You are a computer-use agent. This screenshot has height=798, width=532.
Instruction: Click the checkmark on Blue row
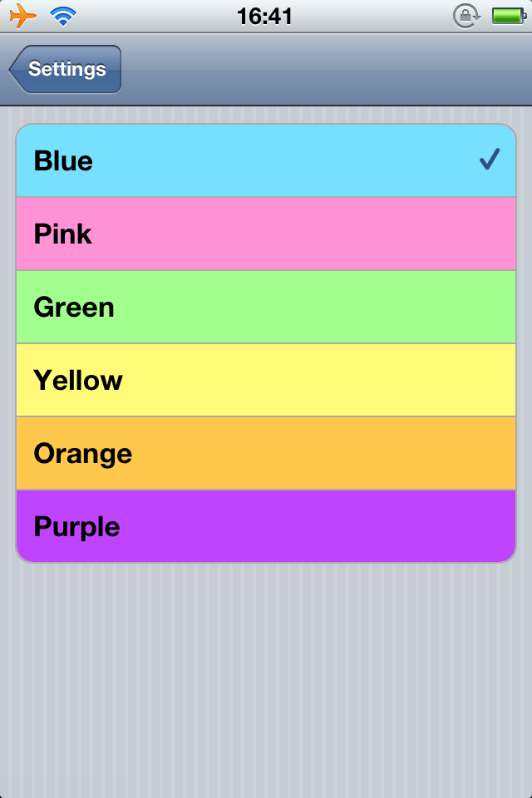[x=489, y=160]
